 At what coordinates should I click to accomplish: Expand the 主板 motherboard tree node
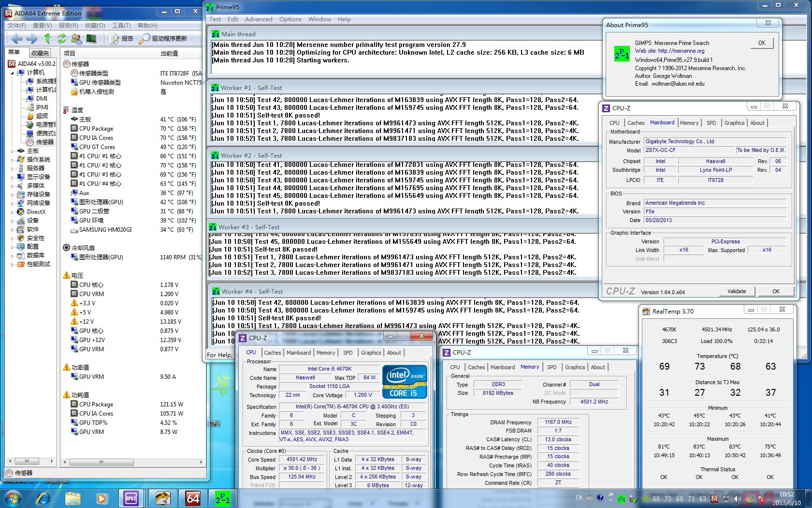pyautogui.click(x=13, y=151)
